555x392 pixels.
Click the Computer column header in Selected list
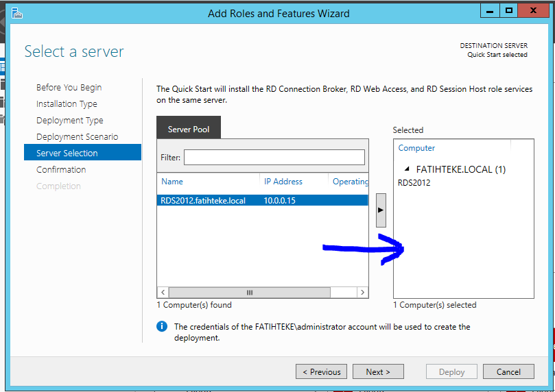tap(416, 148)
